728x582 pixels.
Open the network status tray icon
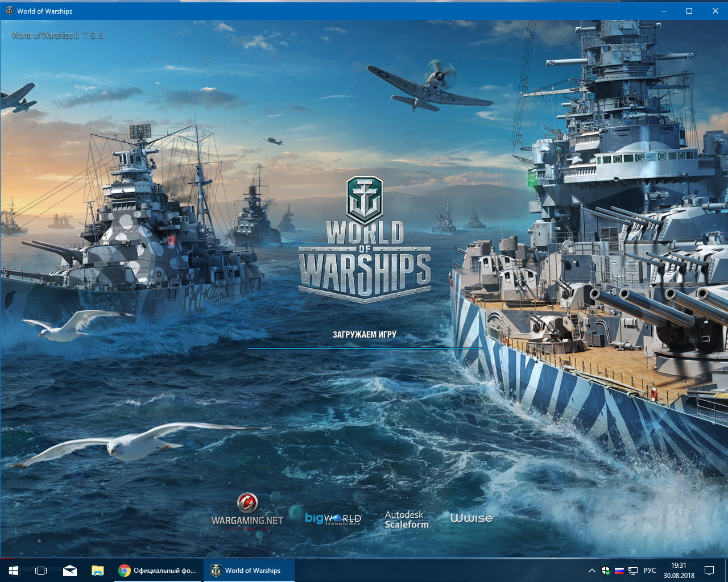[x=633, y=570]
